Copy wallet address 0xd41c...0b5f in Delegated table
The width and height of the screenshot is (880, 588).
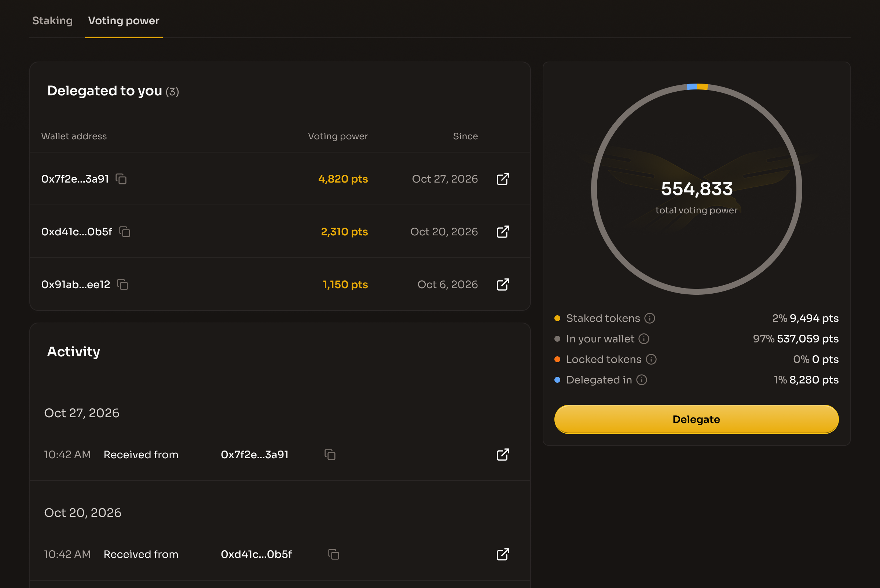click(x=125, y=232)
